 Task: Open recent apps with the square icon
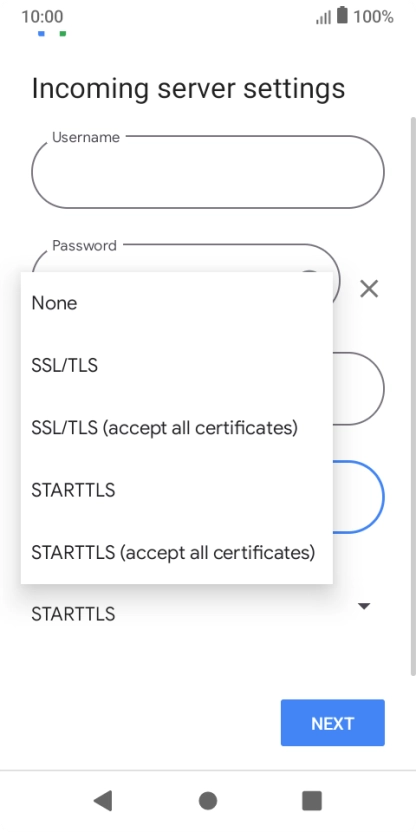[x=312, y=801]
